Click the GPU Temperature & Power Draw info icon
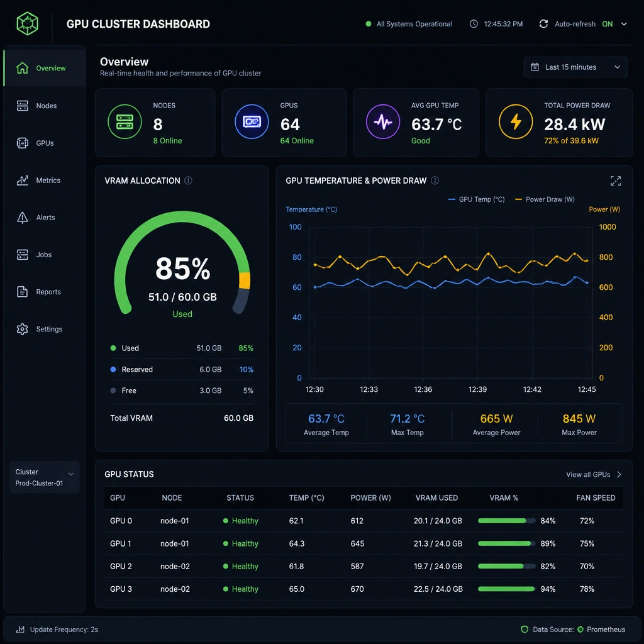644x644 pixels. 435,180
